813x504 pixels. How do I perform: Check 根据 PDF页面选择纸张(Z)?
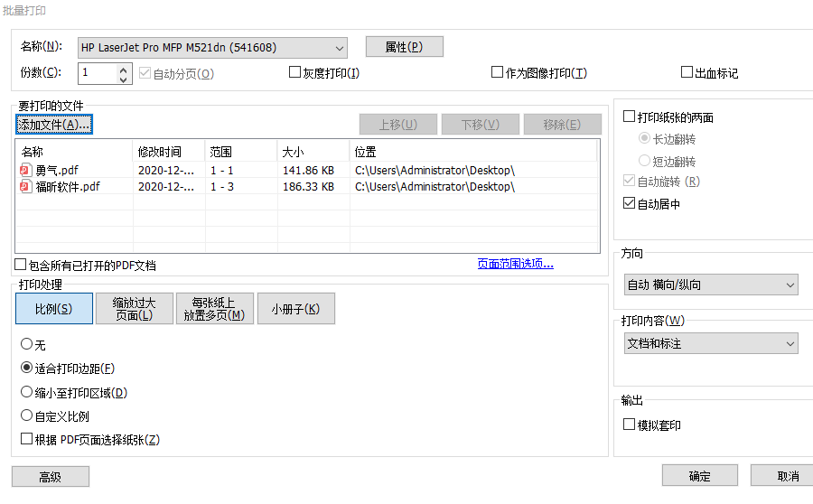[x=26, y=439]
